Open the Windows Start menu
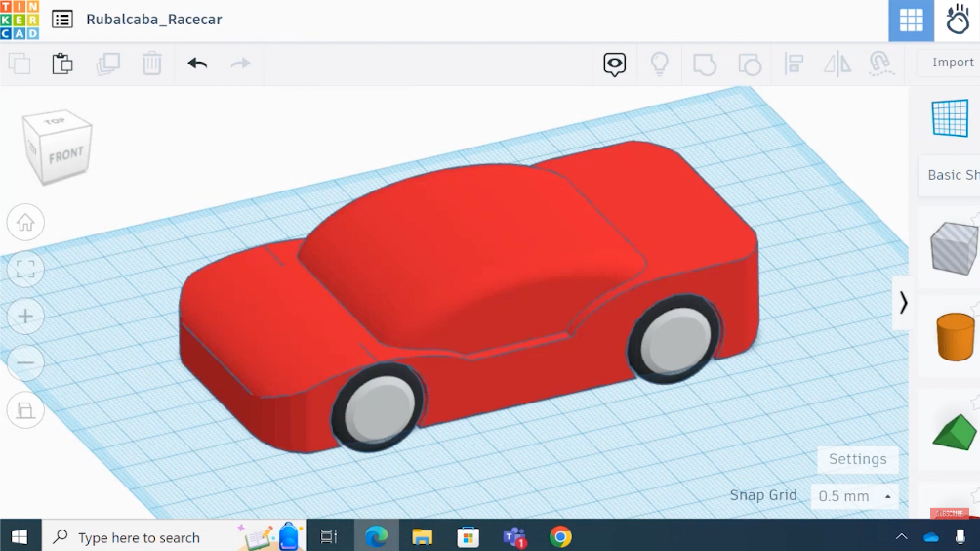This screenshot has width=980, height=551. [20, 536]
